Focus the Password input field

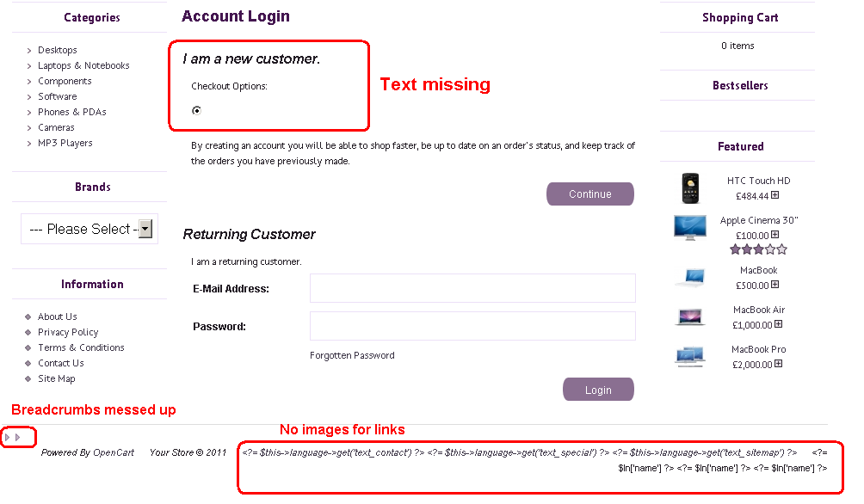click(x=472, y=326)
